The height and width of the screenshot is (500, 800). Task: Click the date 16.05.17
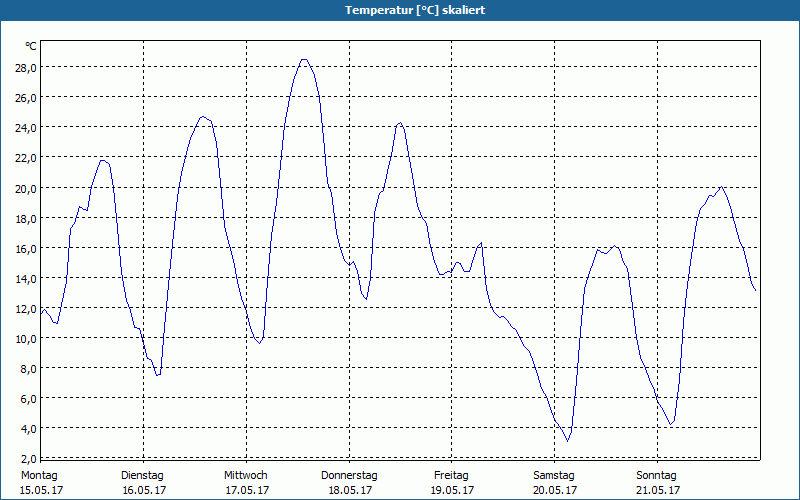click(x=144, y=490)
